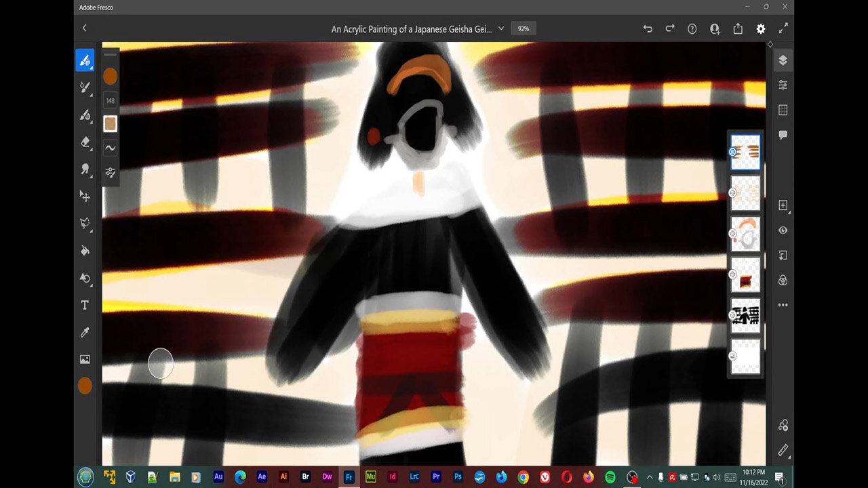Screen dimensions: 868x488
Task: Click the touch shortcut circle on canvas
Action: tap(161, 363)
